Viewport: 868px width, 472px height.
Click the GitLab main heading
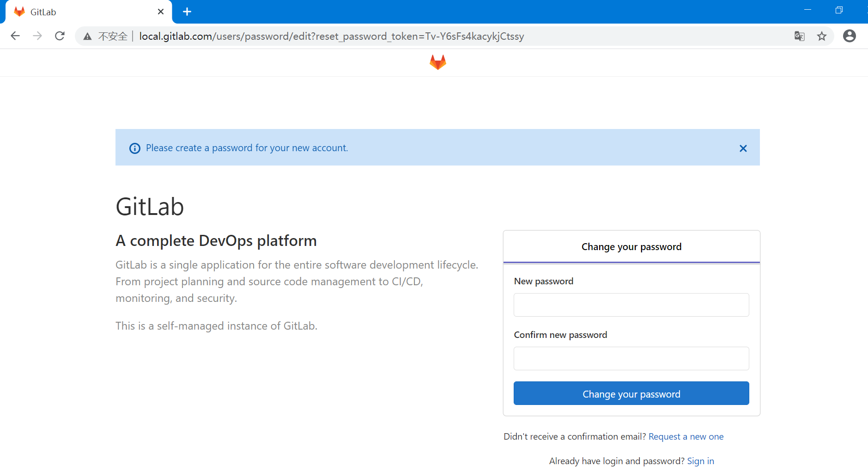pos(150,207)
